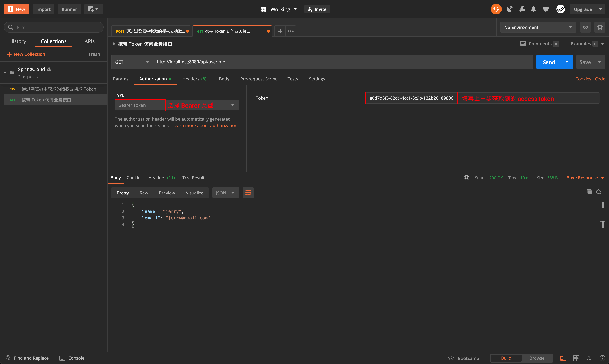This screenshot has height=364, width=609.
Task: Switch to the APIs tab
Action: (89, 41)
